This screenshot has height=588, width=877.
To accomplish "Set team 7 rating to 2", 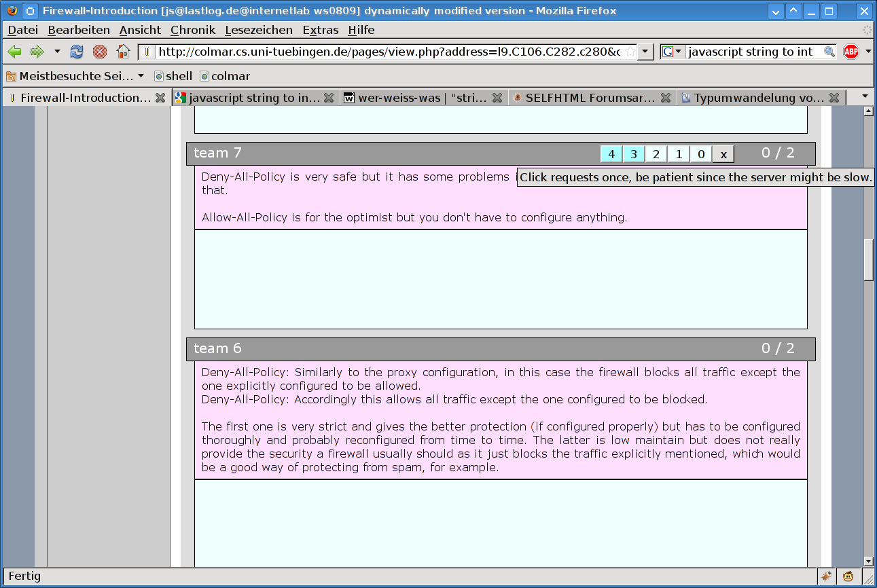I will coord(656,154).
